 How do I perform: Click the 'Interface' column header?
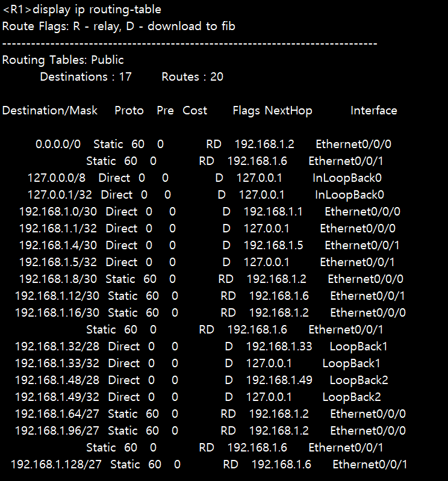click(374, 110)
